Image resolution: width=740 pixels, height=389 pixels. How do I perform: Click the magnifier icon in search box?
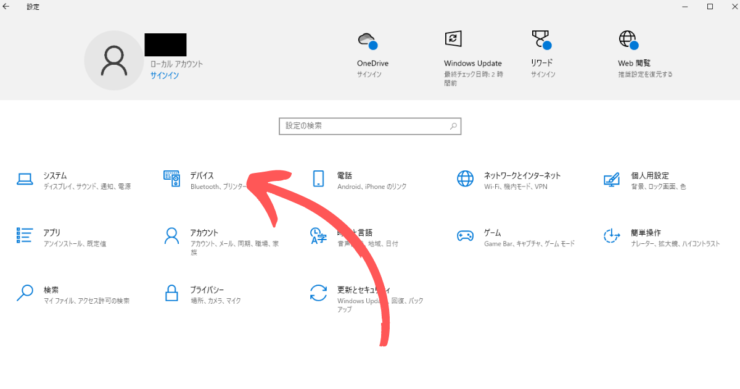[453, 126]
